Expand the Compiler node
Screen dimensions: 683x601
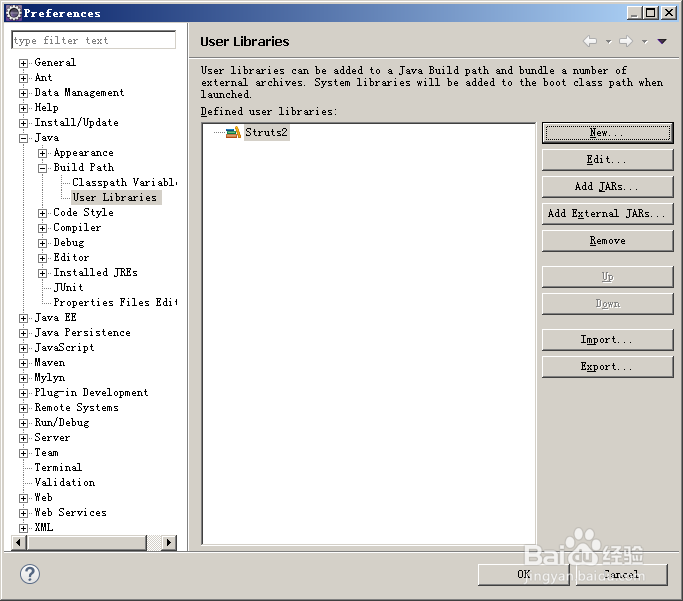coord(42,229)
